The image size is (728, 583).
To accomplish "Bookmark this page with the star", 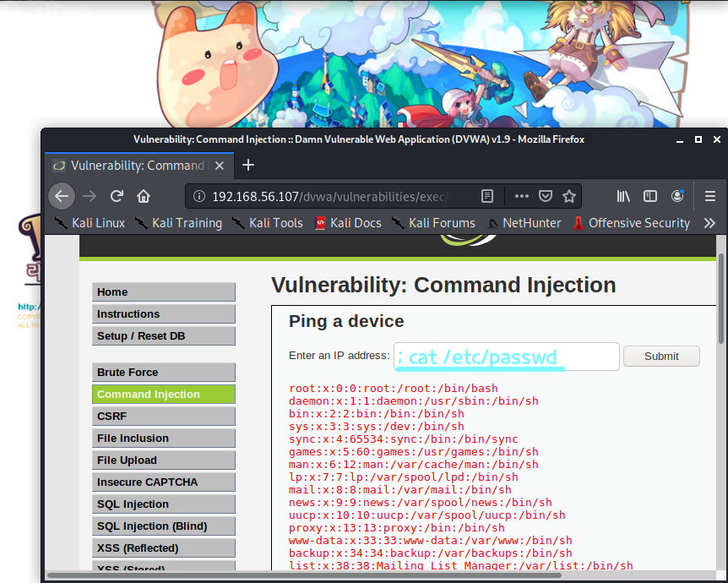I will click(568, 196).
